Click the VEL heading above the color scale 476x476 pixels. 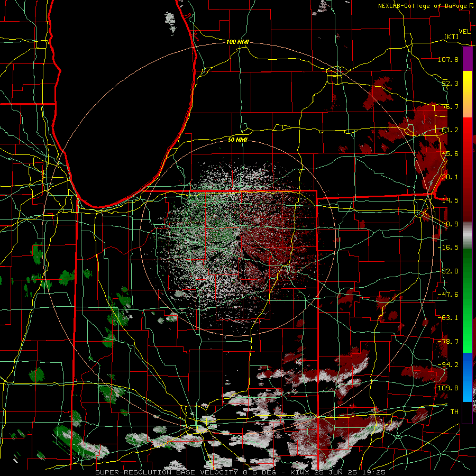pos(465,31)
